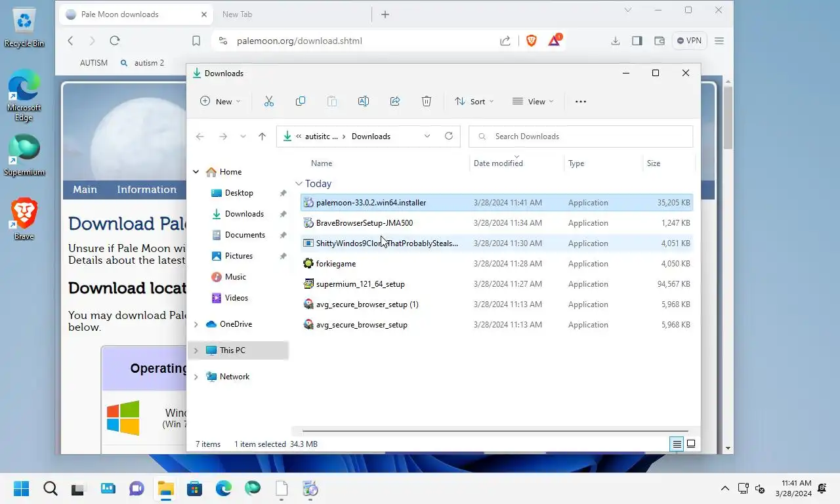Select Documents in navigation pane
The image size is (840, 504).
point(245,235)
